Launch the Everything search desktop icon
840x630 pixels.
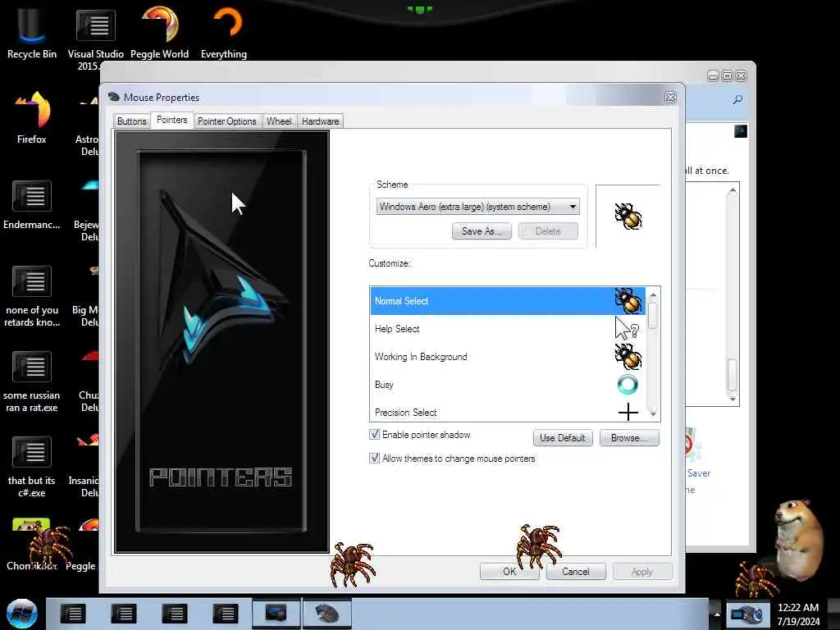(x=224, y=32)
